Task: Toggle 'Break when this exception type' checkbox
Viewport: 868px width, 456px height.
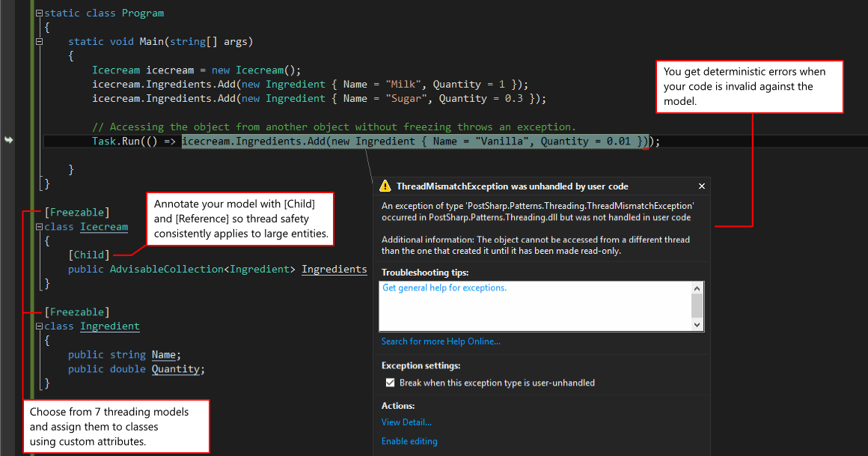Action: (x=390, y=383)
